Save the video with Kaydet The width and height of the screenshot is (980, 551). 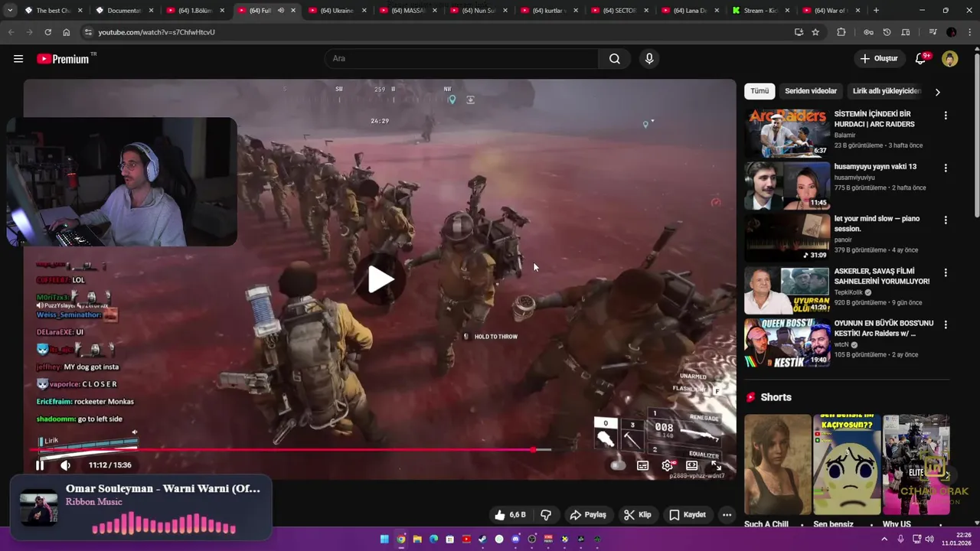tap(688, 515)
